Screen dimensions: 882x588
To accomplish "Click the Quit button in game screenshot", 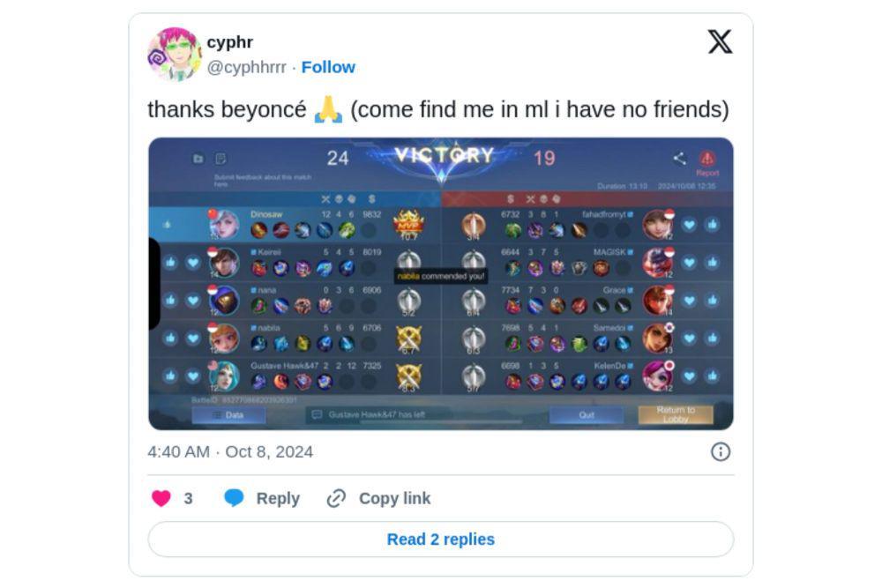I will (587, 415).
